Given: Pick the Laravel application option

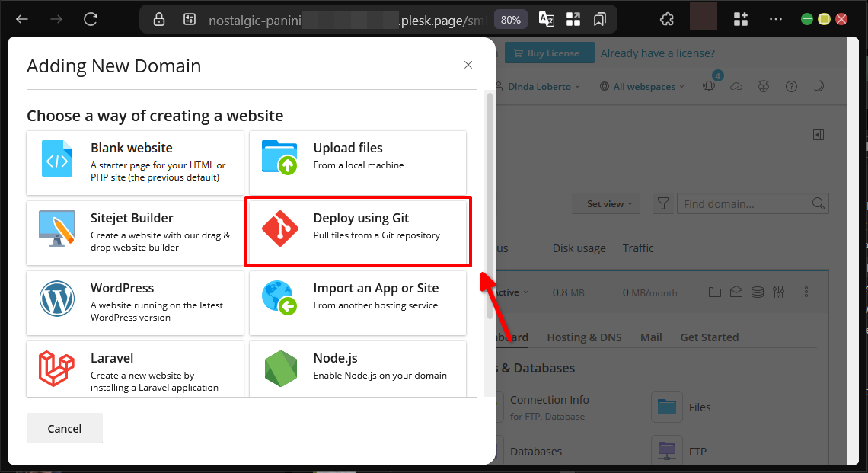Looking at the screenshot, I should pos(135,370).
